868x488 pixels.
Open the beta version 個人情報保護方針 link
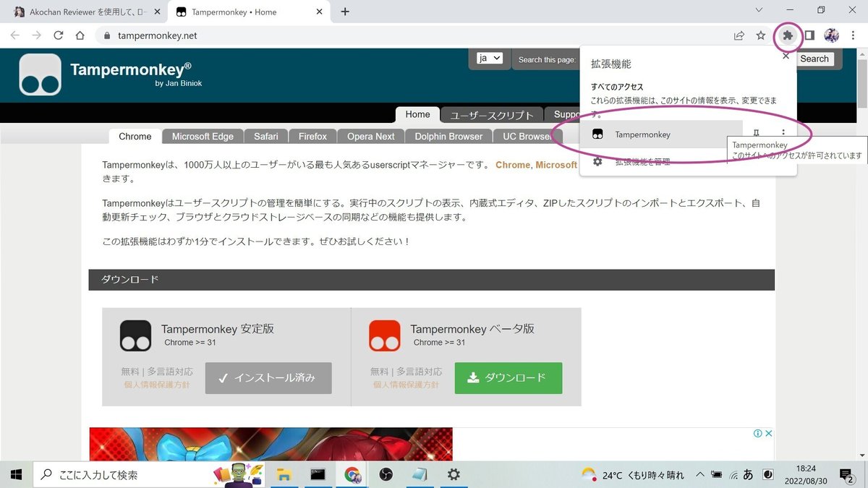click(406, 385)
